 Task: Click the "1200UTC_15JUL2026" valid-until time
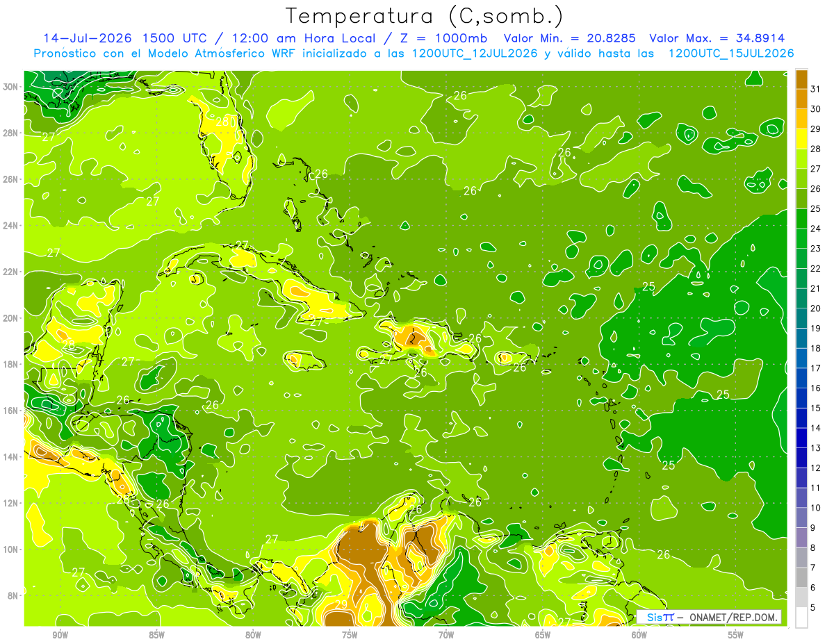tap(731, 53)
